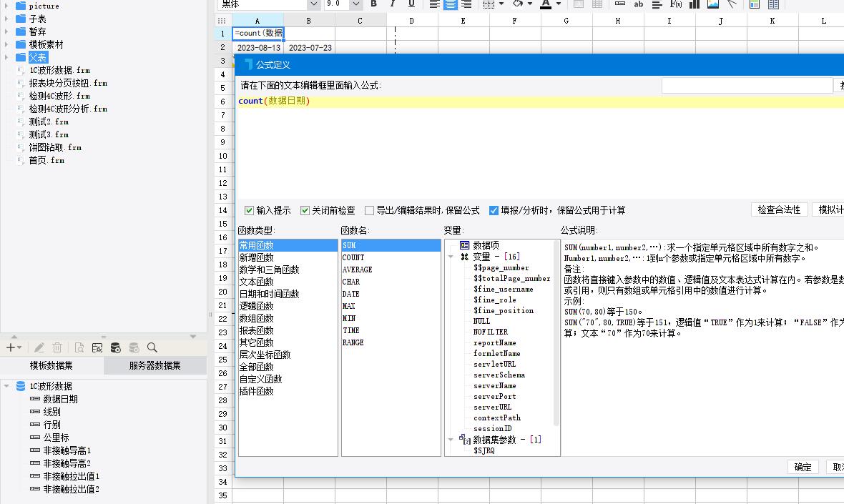Screen dimensions: 844x504
Task: Align cell text right
Action: 466,4
